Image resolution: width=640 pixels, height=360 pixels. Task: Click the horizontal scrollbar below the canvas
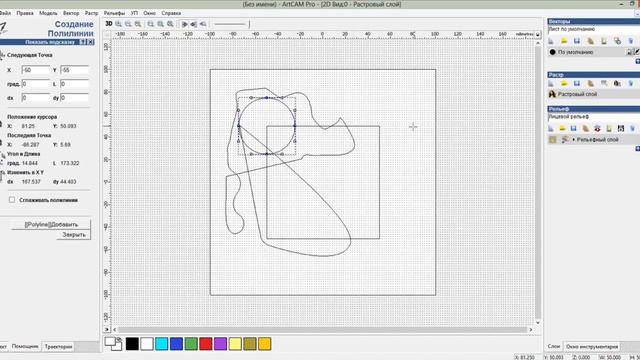pyautogui.click(x=322, y=329)
